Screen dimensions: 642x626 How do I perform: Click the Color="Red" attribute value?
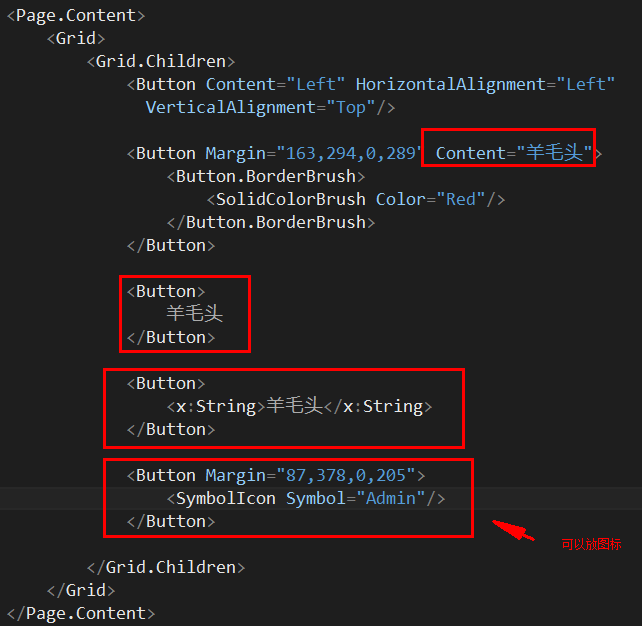tap(461, 199)
